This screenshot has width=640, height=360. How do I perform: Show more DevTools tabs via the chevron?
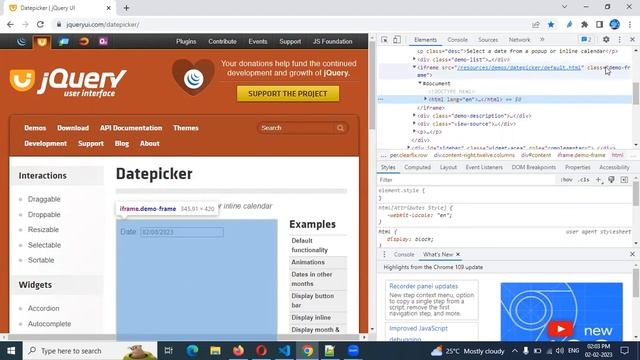point(542,40)
